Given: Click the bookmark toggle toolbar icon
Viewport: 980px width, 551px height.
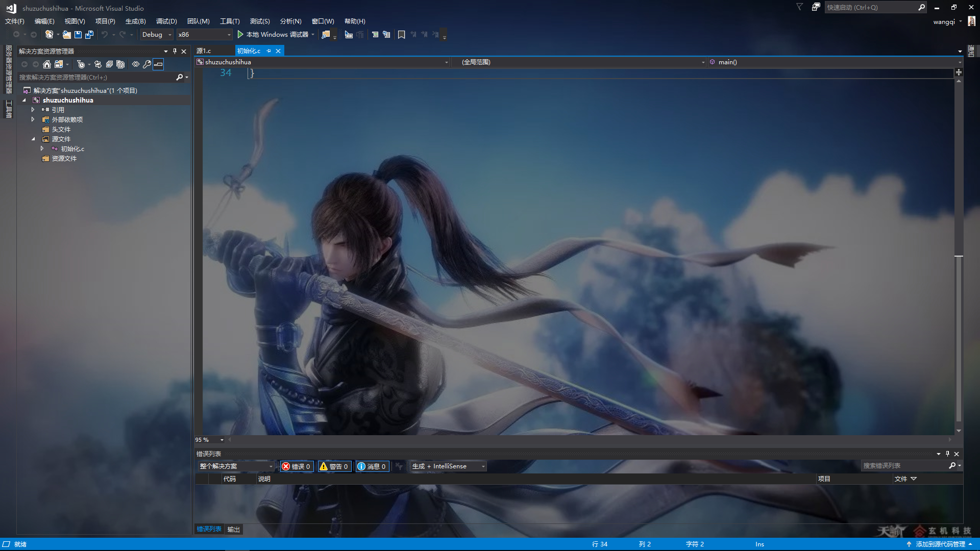Looking at the screenshot, I should (x=402, y=35).
